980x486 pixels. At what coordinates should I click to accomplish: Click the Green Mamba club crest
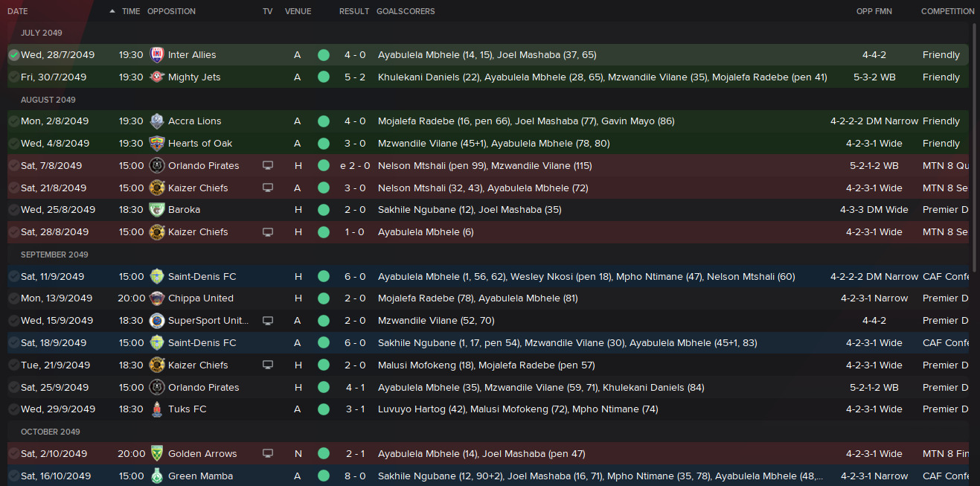(156, 476)
